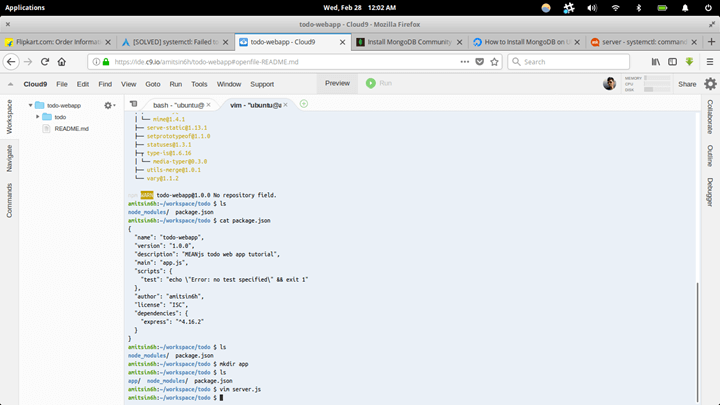
Task: Toggle Firefox sidebar view icon
Action: [x=672, y=62]
